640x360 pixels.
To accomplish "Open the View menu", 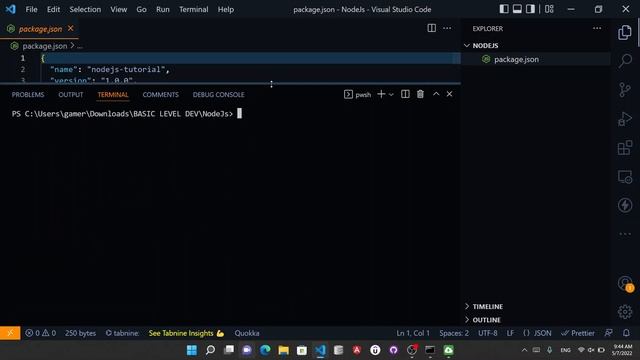I will (x=118, y=9).
